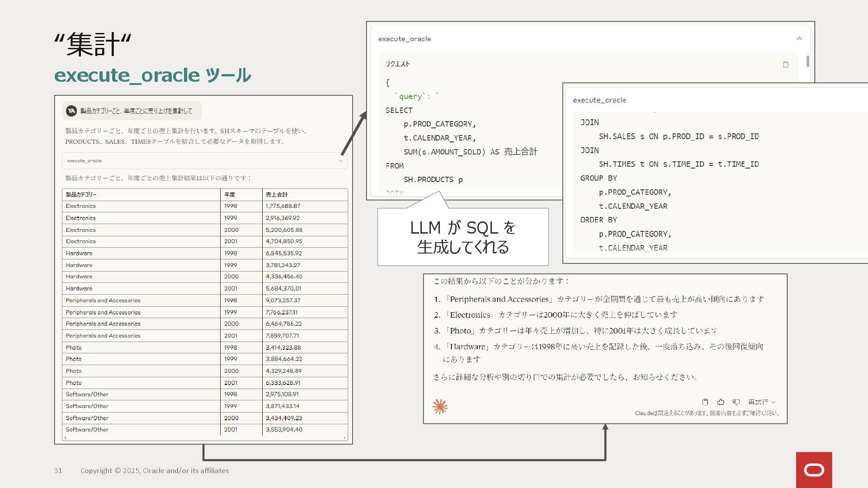The width and height of the screenshot is (868, 488).
Task: Click the 年度 column header
Action: pyautogui.click(x=230, y=195)
